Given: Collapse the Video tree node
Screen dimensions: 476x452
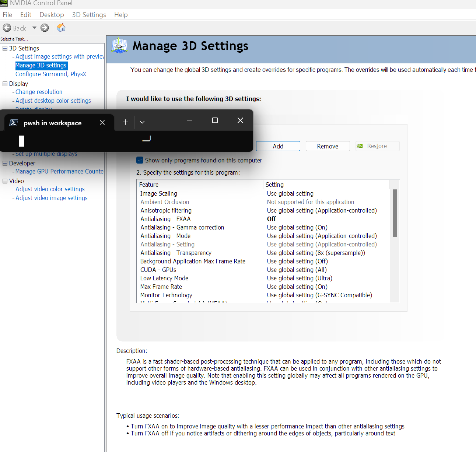Looking at the screenshot, I should [x=5, y=181].
